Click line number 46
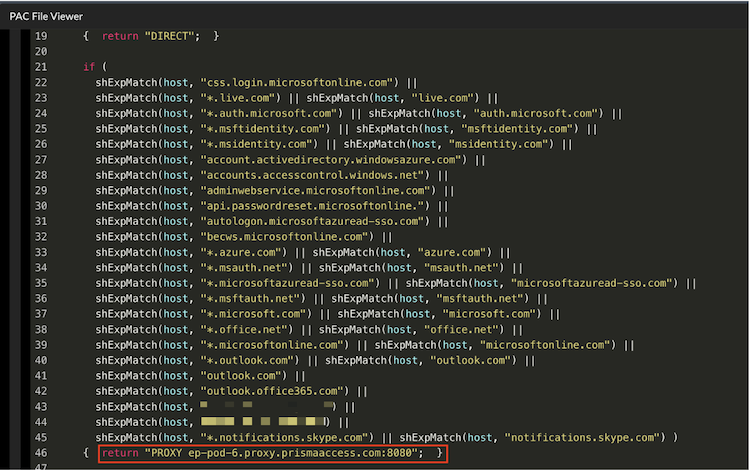 pos(41,453)
